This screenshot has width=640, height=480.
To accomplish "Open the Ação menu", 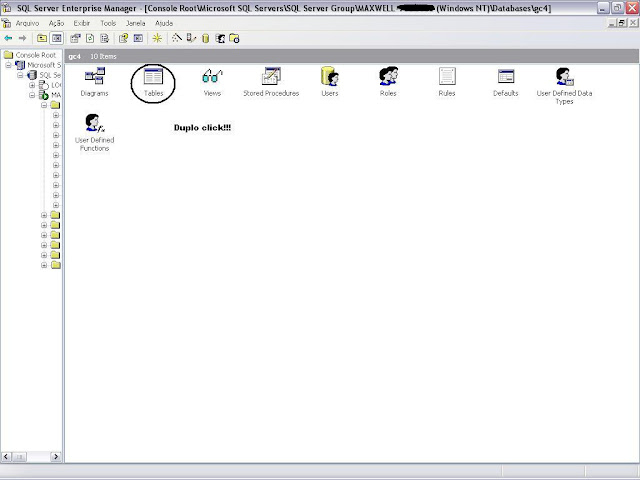I will coord(56,23).
